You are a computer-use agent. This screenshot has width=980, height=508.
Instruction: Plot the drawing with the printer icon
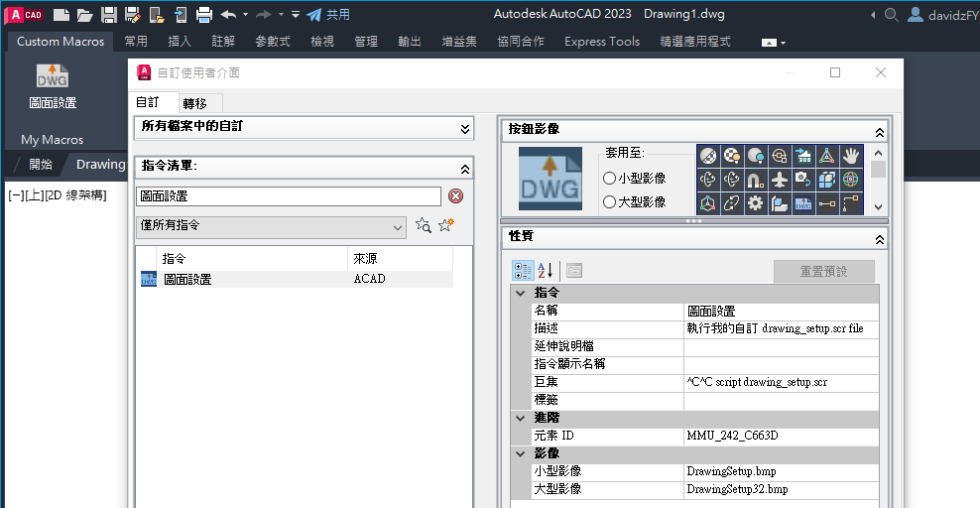click(x=203, y=15)
